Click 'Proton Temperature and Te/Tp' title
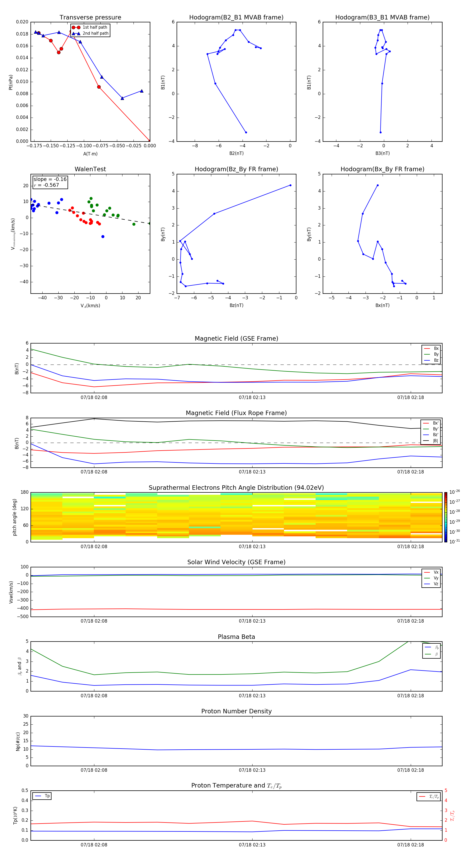Image resolution: width=473 pixels, height=868 pixels. (236, 786)
